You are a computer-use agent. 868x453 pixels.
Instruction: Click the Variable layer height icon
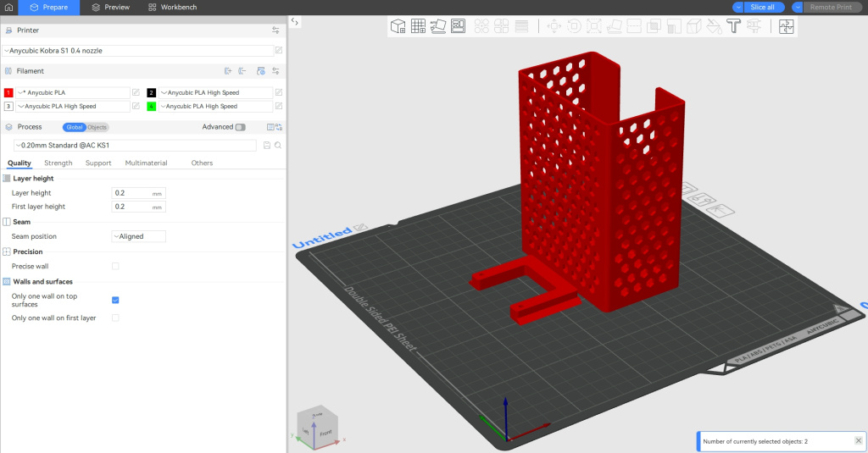tap(521, 26)
